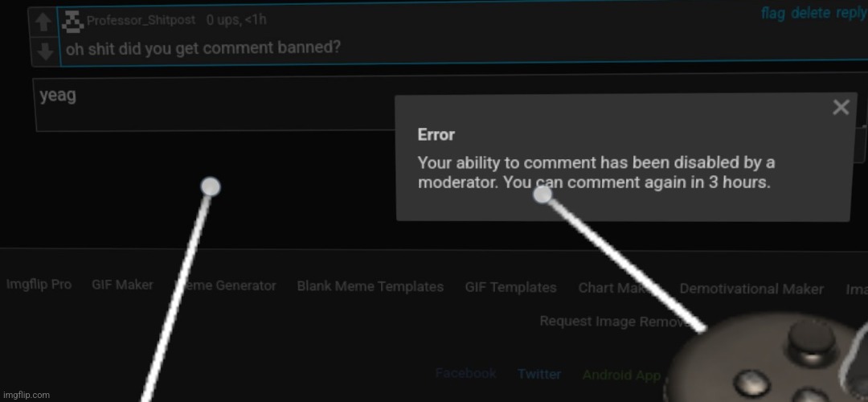Open Professor_Shitpost's username profile link

[x=141, y=20]
